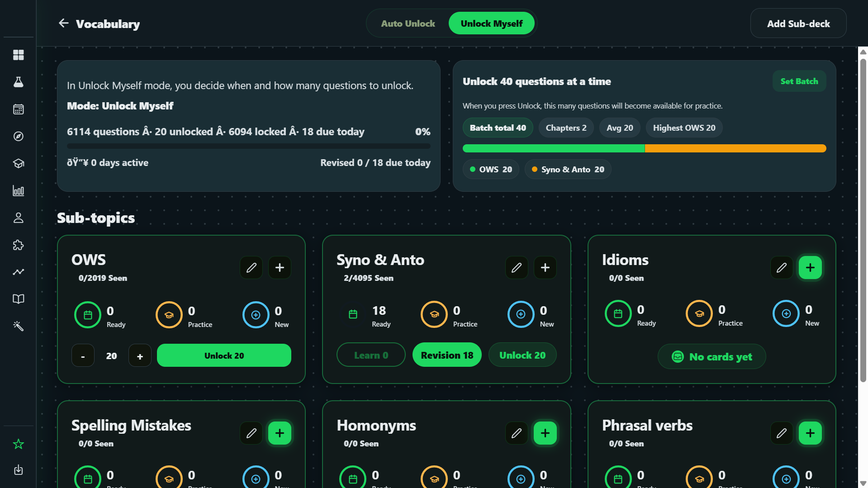Click the Homonyms card title
This screenshot has height=488, width=868.
376,426
